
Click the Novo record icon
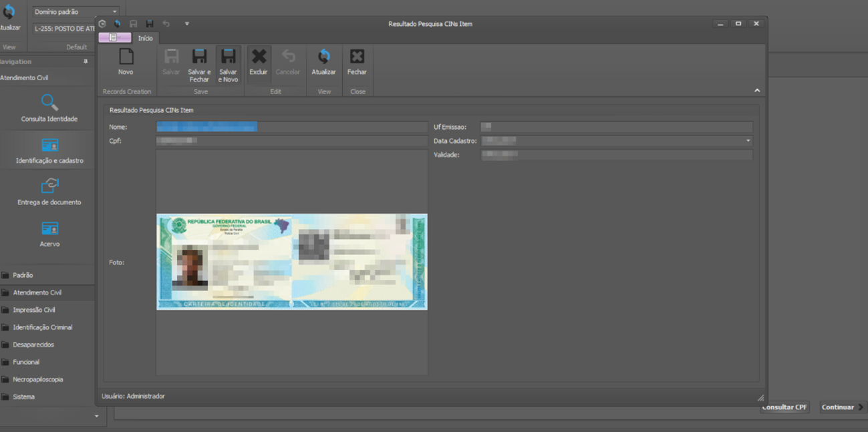126,57
